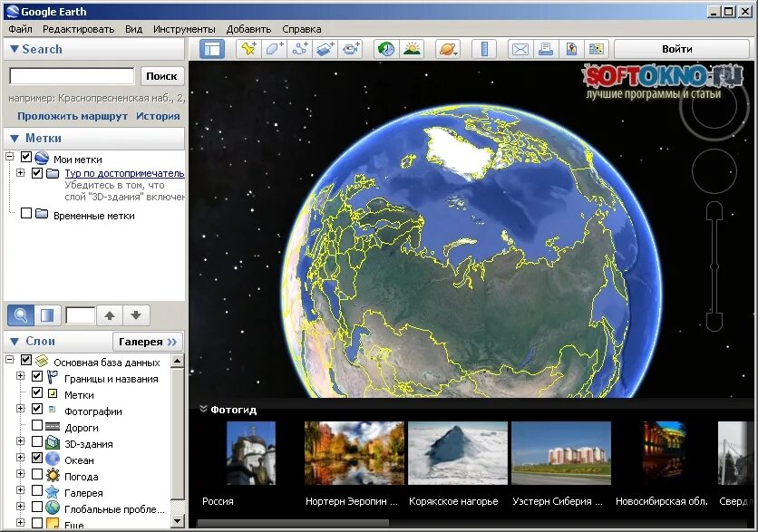Expand the sightseeing tour folder node
This screenshot has width=758, height=532.
20,172
